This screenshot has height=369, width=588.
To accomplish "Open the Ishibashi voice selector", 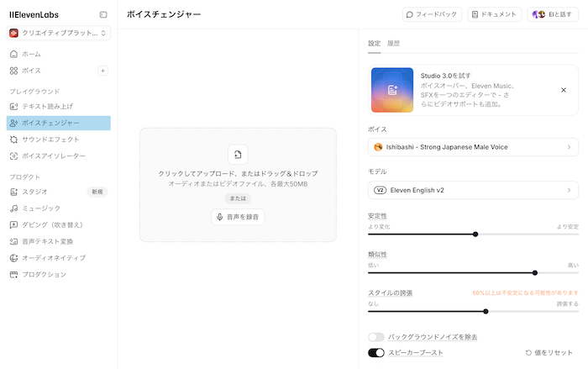I will coord(473,147).
